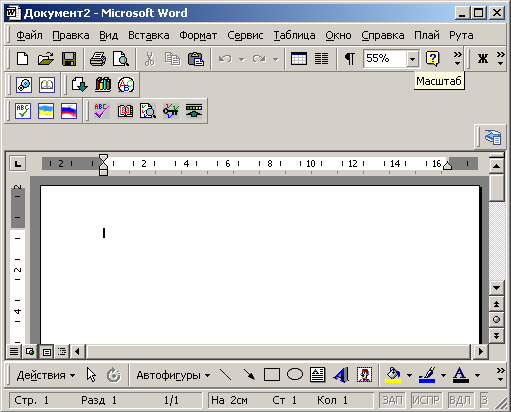Image resolution: width=511 pixels, height=412 pixels.
Task: Click the ABC checkmark icon beside Ukrainian flag
Action: pyautogui.click(x=23, y=111)
